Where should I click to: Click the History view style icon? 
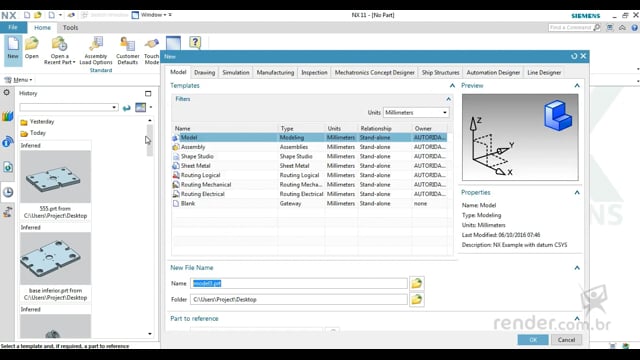tap(140, 107)
